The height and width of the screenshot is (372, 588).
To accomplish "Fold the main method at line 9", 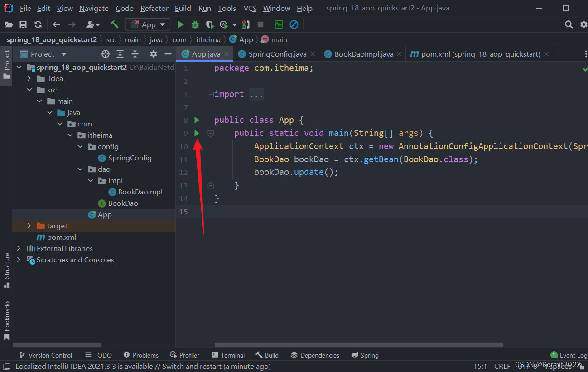I will (x=210, y=134).
